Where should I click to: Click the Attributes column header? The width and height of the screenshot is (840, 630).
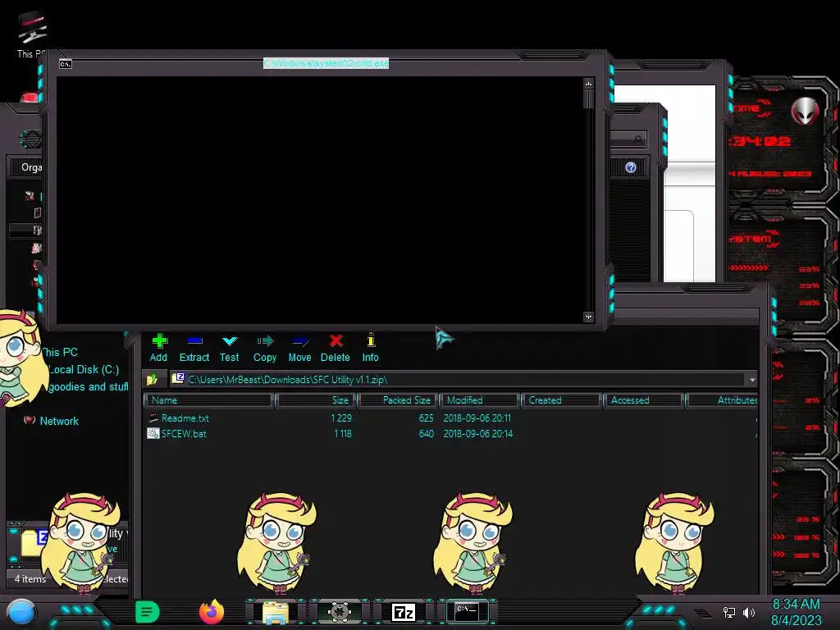(x=722, y=400)
